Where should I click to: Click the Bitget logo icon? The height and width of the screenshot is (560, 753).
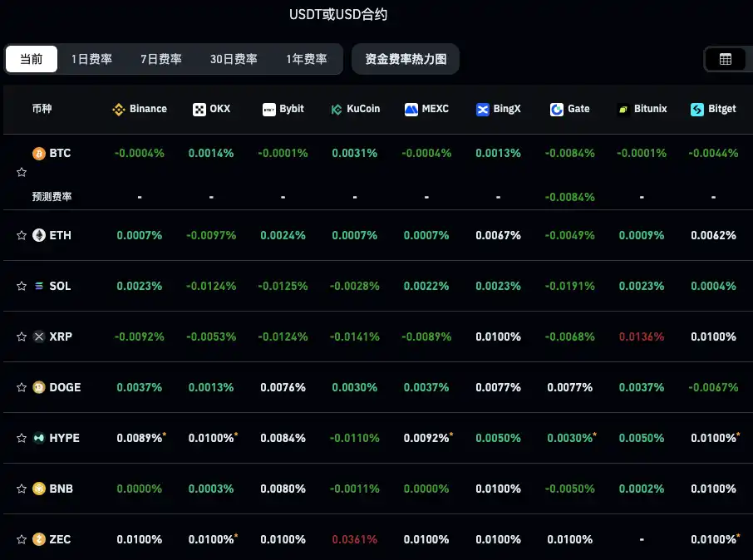tap(697, 110)
